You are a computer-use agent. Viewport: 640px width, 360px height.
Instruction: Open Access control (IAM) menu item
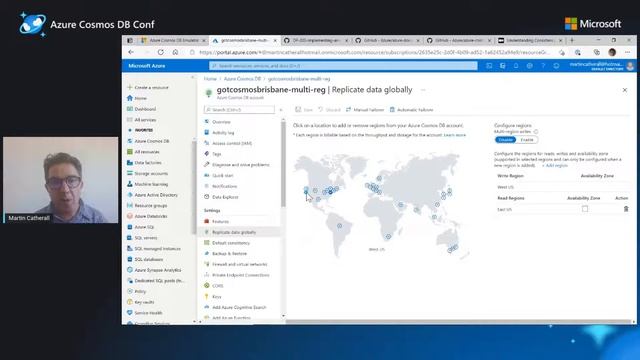pyautogui.click(x=228, y=143)
